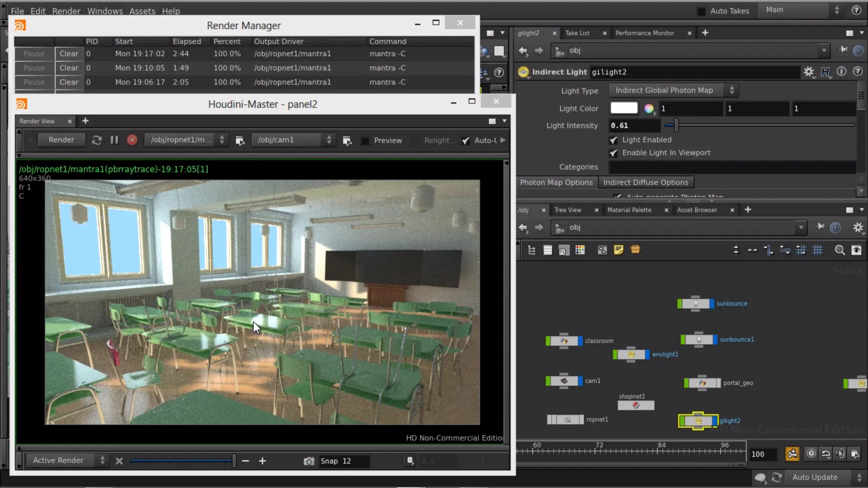Open the network search magnifier icon

point(840,250)
